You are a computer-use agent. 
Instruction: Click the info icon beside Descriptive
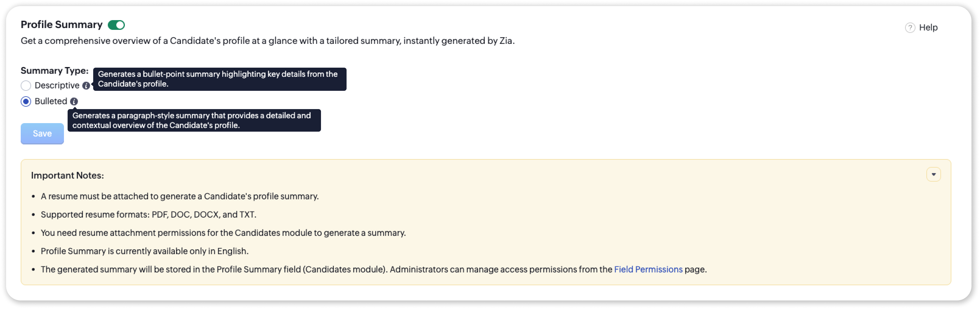coord(86,86)
